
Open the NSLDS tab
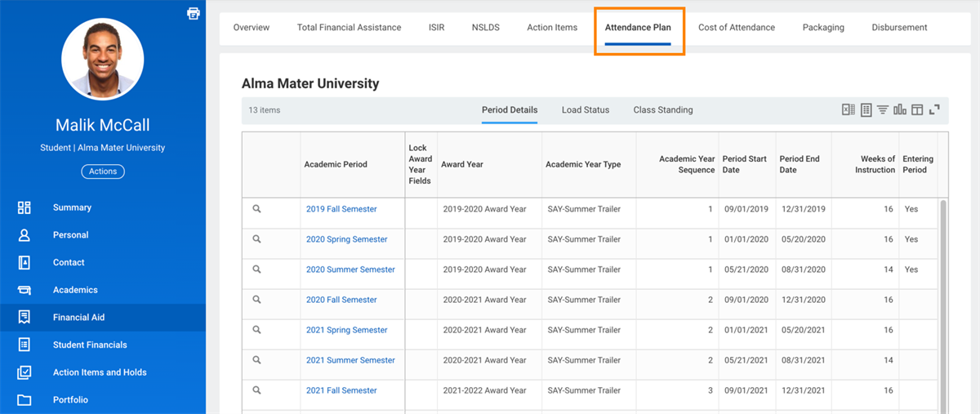tap(486, 27)
